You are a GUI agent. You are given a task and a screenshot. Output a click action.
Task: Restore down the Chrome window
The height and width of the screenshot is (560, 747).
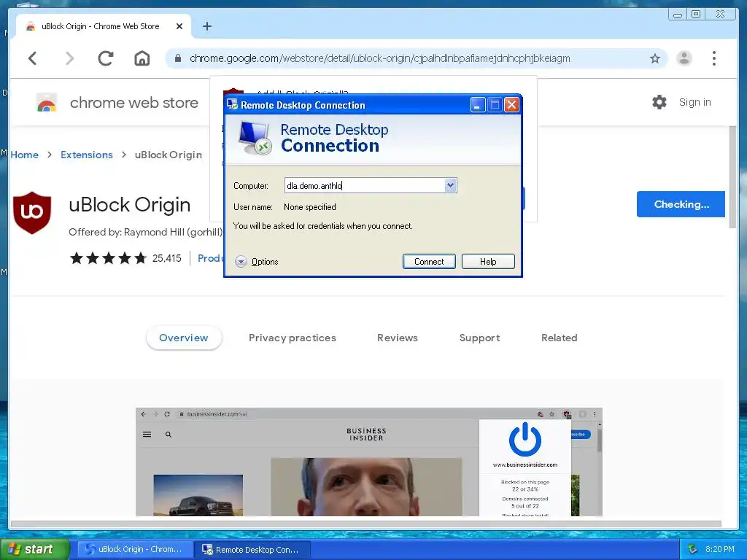696,15
